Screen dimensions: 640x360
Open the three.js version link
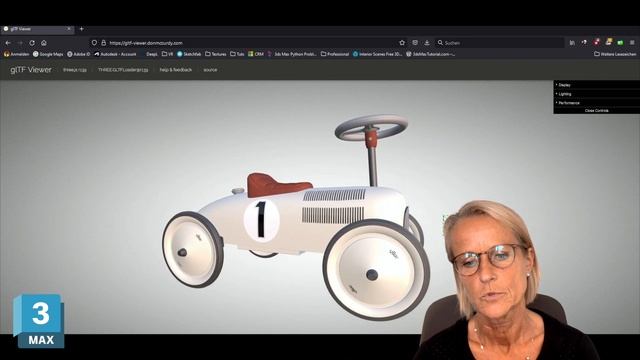pyautogui.click(x=75, y=70)
